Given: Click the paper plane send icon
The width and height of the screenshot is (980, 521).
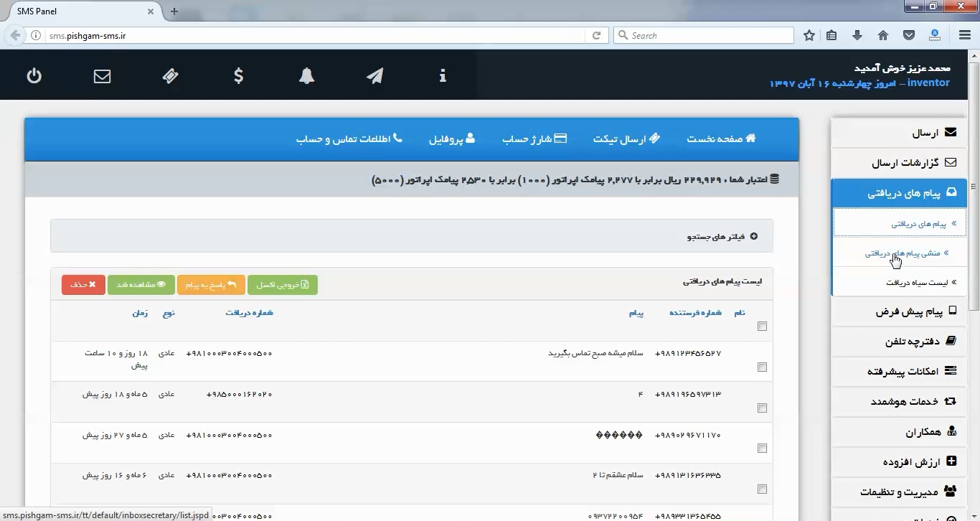Looking at the screenshot, I should coord(374,75).
